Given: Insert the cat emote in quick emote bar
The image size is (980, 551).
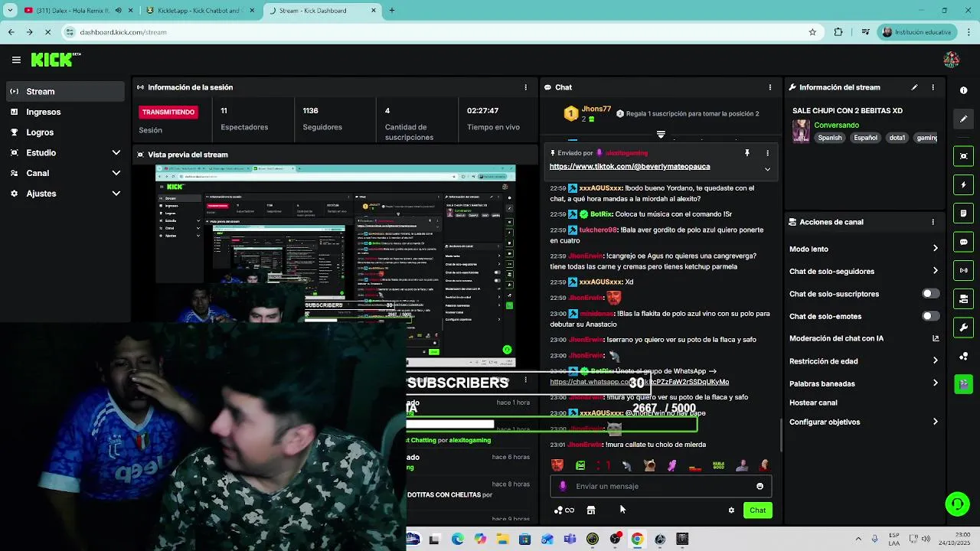Looking at the screenshot, I should [649, 465].
